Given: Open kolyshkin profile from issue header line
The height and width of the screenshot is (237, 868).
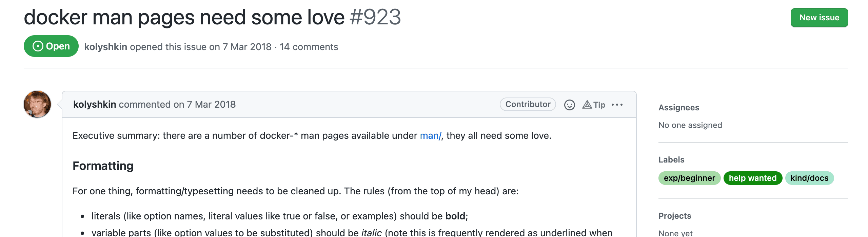Looking at the screenshot, I should tap(105, 47).
